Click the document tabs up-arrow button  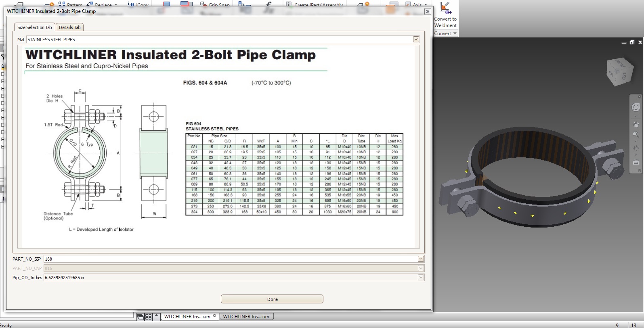pyautogui.click(x=157, y=317)
